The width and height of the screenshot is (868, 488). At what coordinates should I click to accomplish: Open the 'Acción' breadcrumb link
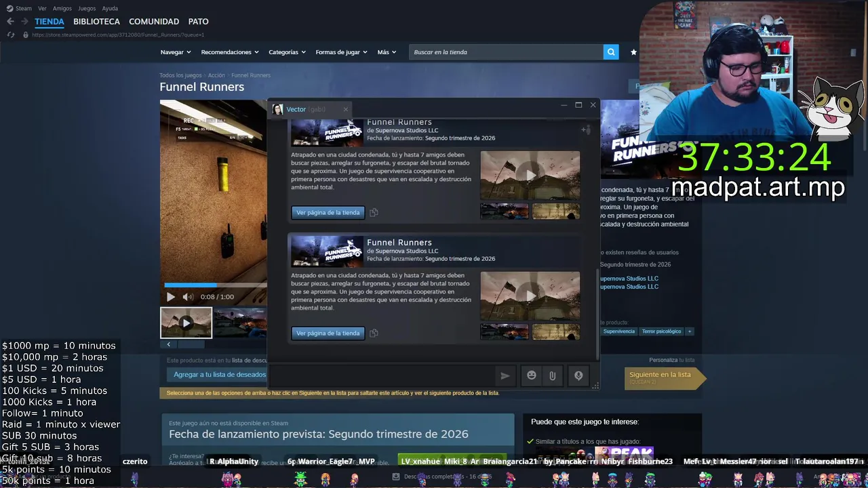pos(216,75)
